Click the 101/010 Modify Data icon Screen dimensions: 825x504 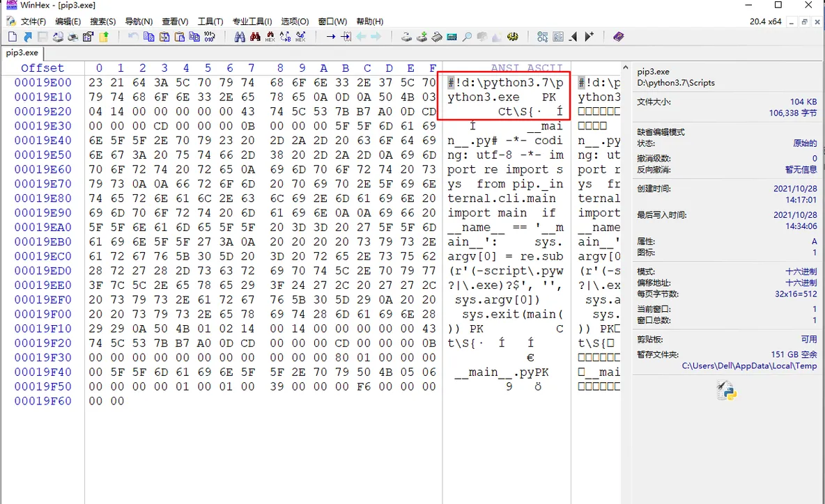[x=210, y=37]
